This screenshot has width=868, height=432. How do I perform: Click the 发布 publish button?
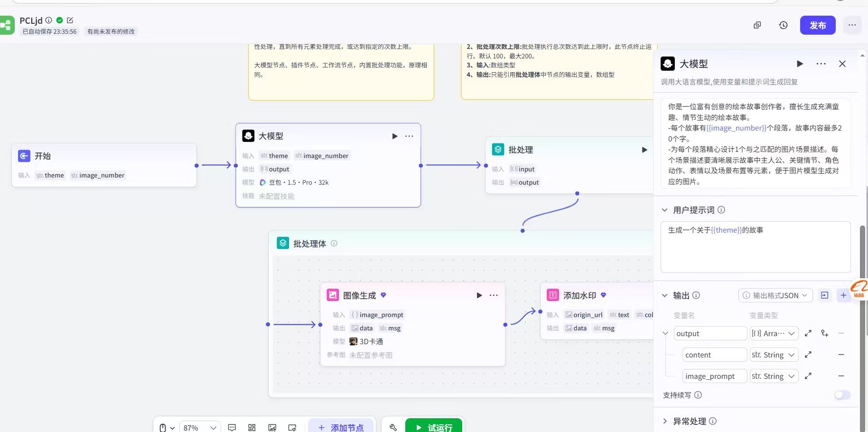817,25
